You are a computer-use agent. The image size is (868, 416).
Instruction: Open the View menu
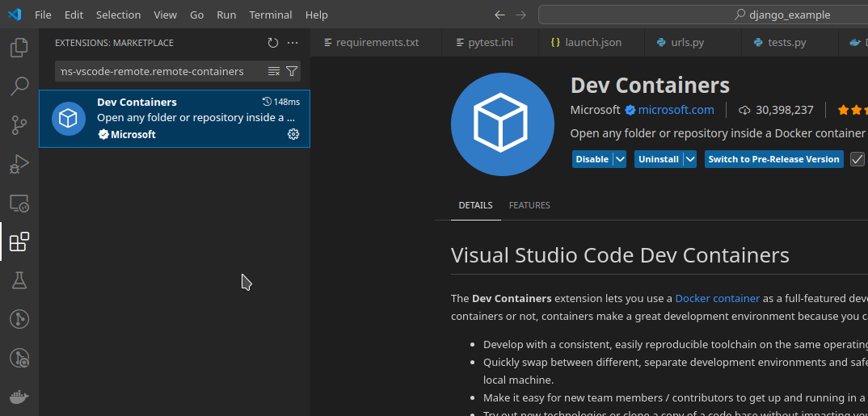coord(165,15)
